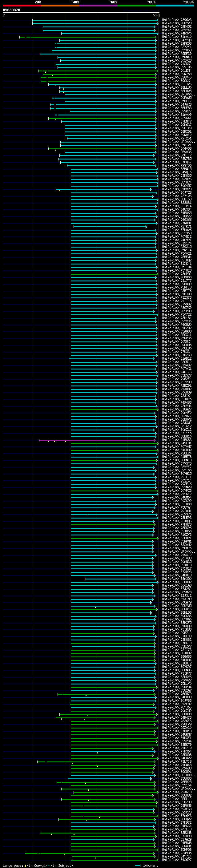Select hit label UniRef100_B9YT00
The height and width of the screenshot is (868, 197).
[177, 470]
